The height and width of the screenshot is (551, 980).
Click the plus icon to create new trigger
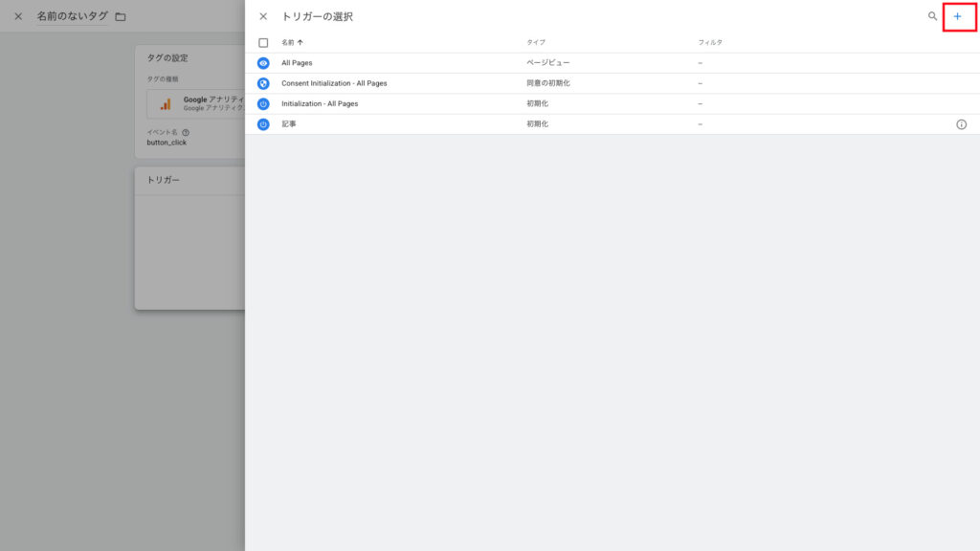(x=957, y=16)
